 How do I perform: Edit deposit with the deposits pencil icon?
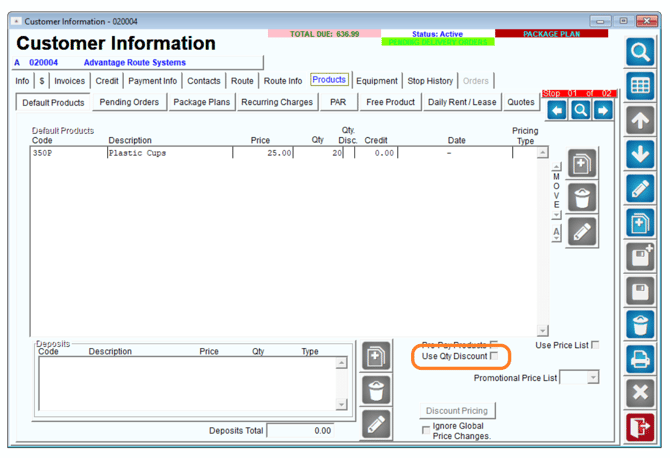[376, 424]
